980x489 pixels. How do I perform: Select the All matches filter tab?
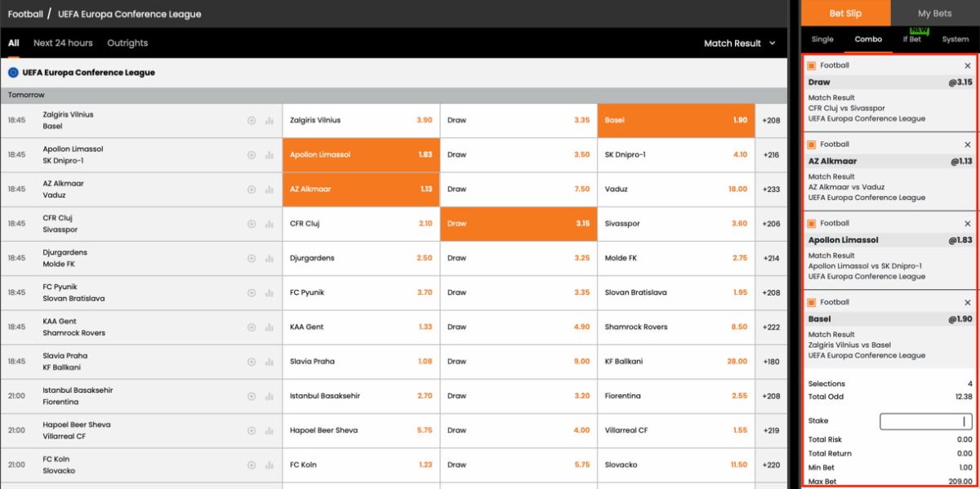click(13, 43)
